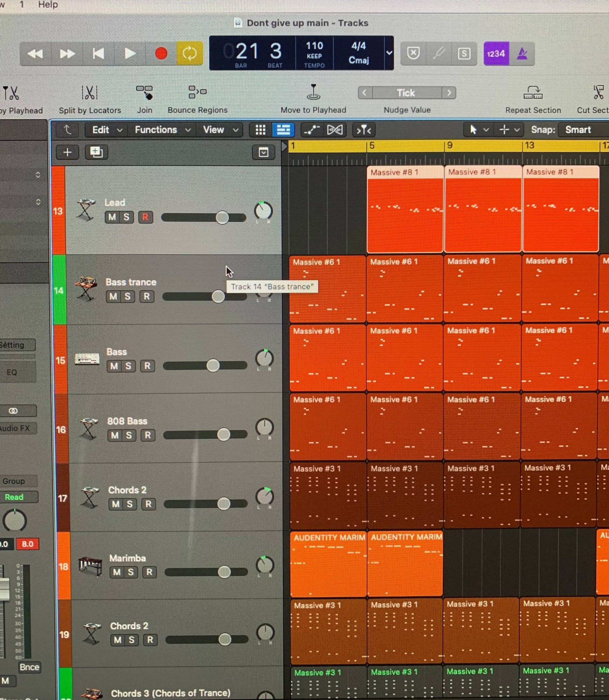Click the Move to Playhead icon
609x700 pixels.
(x=313, y=93)
